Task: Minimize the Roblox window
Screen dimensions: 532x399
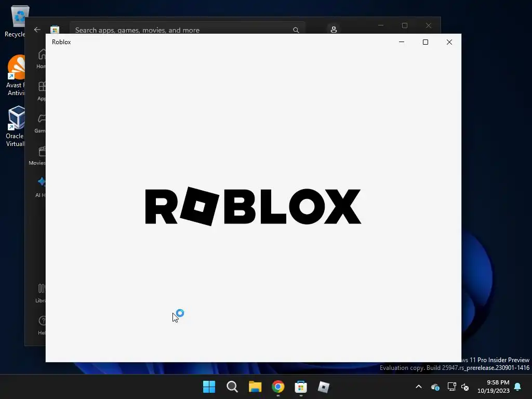Action: click(402, 42)
